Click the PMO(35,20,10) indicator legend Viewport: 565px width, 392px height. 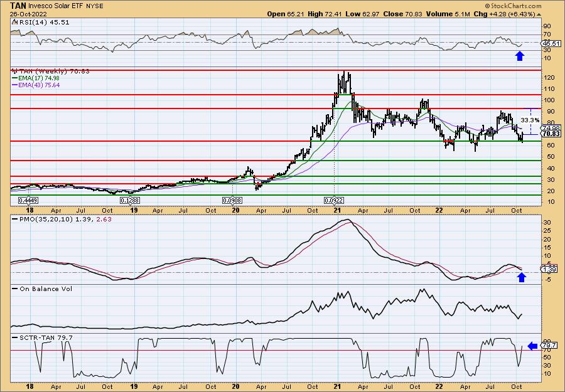coord(62,220)
